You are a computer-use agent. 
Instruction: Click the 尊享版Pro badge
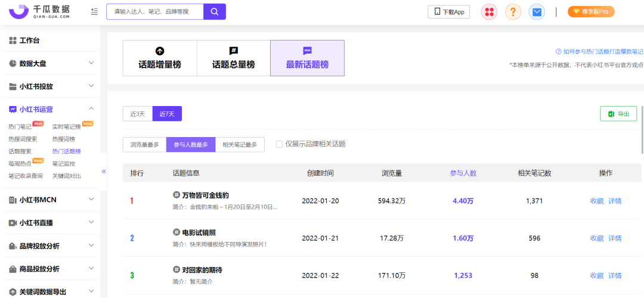[591, 11]
